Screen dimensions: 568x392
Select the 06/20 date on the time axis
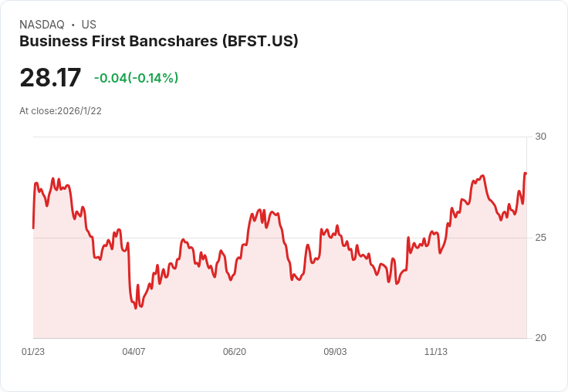pyautogui.click(x=235, y=352)
